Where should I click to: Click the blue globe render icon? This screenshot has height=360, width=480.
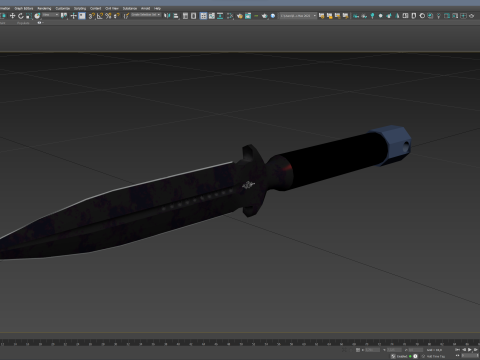point(273,16)
